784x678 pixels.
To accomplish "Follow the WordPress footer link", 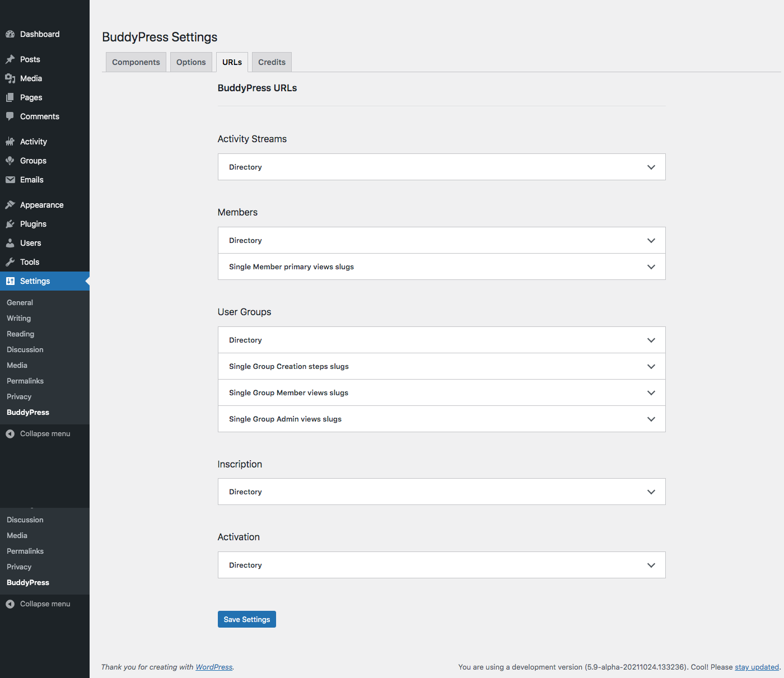I will pos(214,667).
